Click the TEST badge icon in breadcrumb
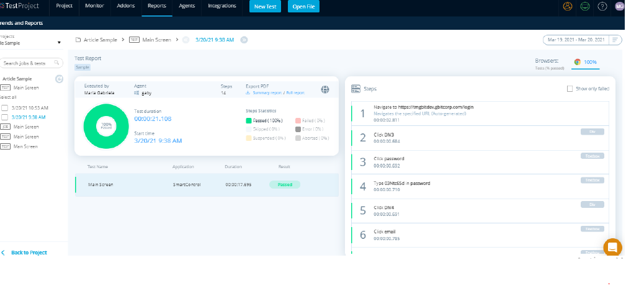The height and width of the screenshot is (291, 644). click(134, 40)
